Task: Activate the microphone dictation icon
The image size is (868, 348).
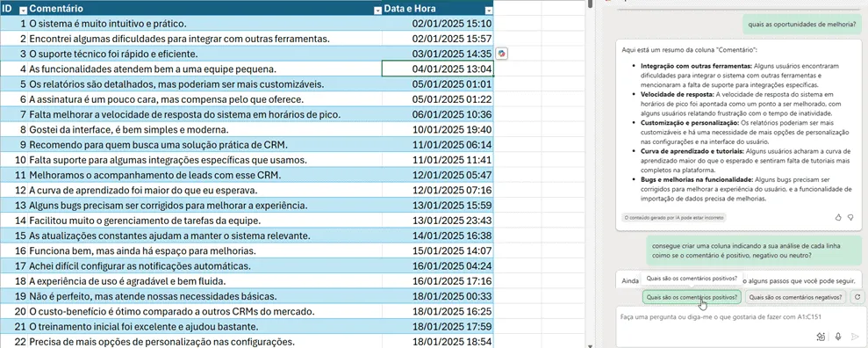Action: [839, 337]
